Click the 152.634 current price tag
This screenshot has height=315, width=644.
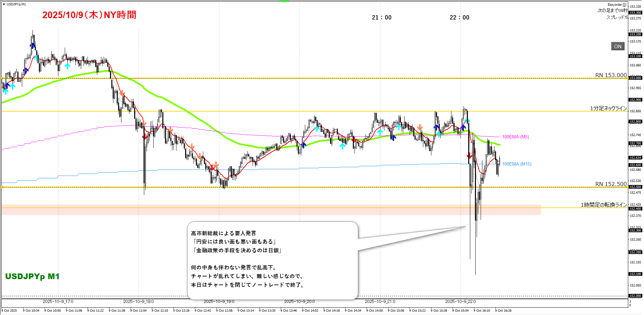[x=635, y=157]
